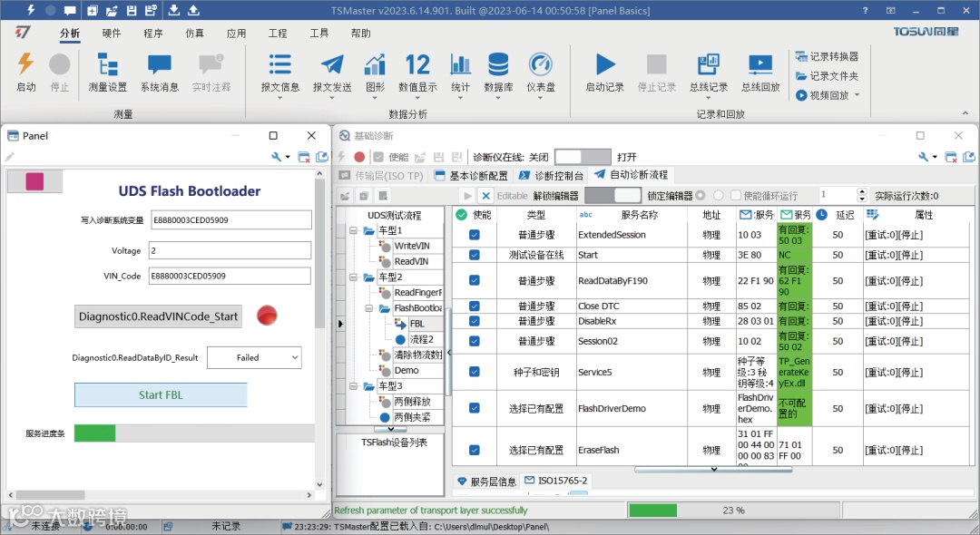Collapse the 车型1 tree node
This screenshot has width=980, height=535.
coord(353,230)
